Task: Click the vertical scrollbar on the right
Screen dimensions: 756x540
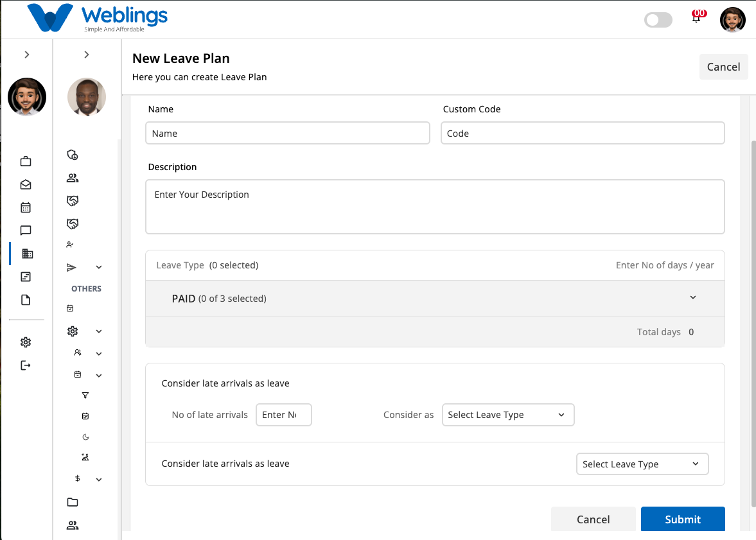Action: click(753, 323)
